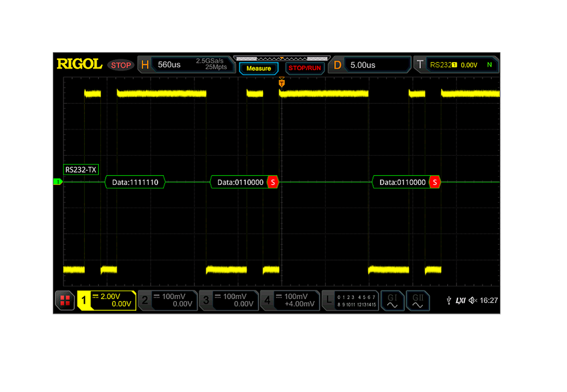The width and height of the screenshot is (567, 392).
Task: Open the logic analyzer L digital channels
Action: [x=350, y=301]
